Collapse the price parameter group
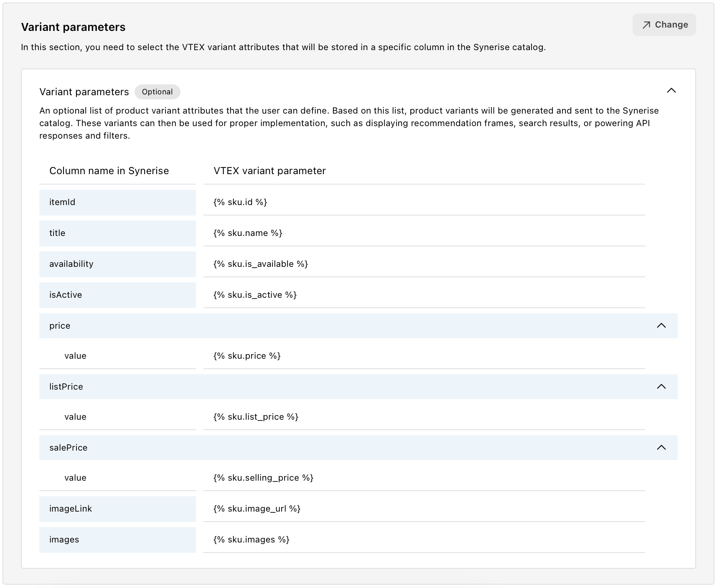This screenshot has width=717, height=588. coord(661,326)
